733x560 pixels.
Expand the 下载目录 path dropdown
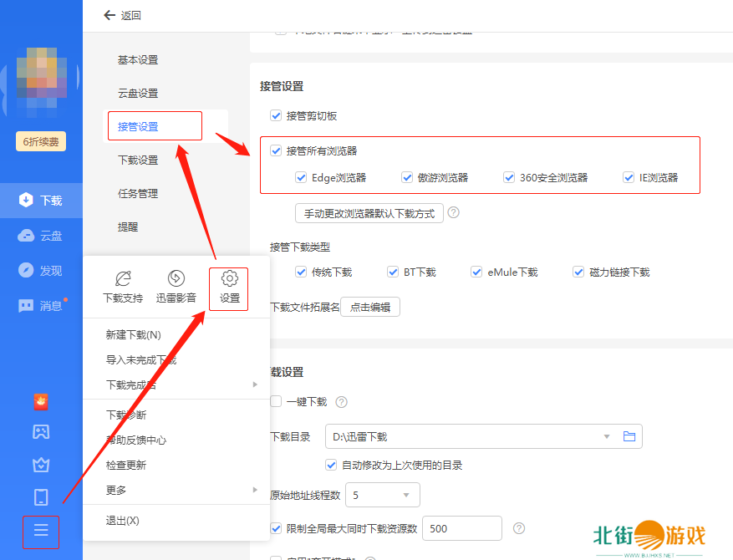(x=607, y=436)
